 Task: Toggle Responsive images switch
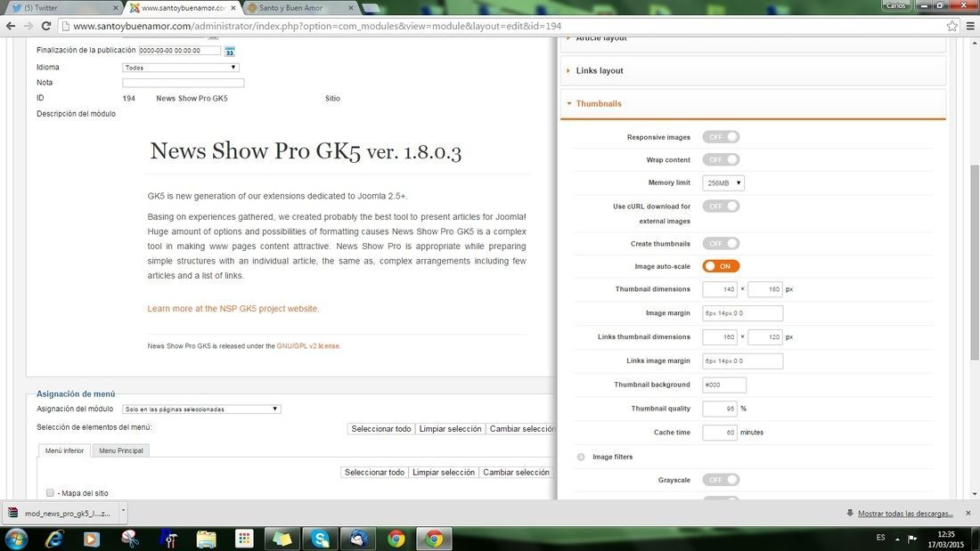pos(721,137)
